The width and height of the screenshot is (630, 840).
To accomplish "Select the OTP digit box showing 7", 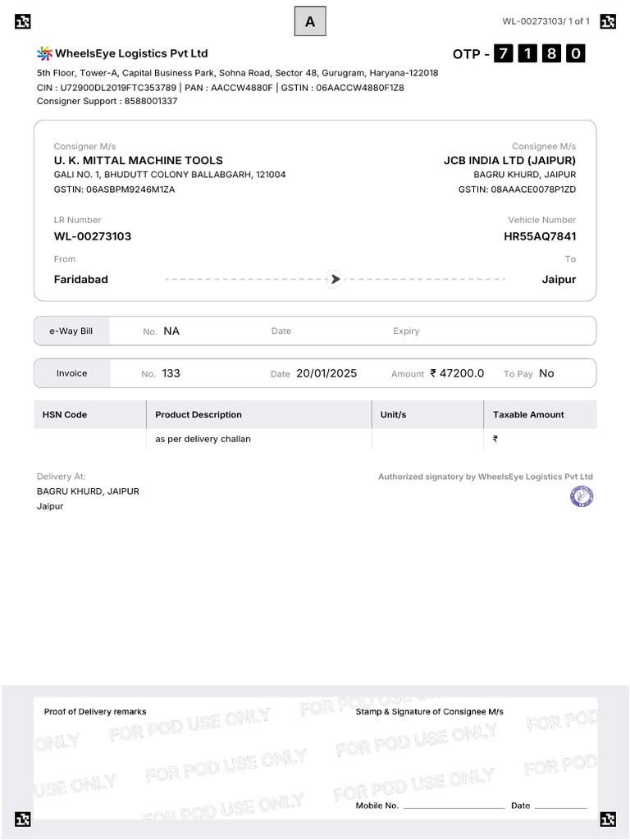I will click(x=504, y=54).
